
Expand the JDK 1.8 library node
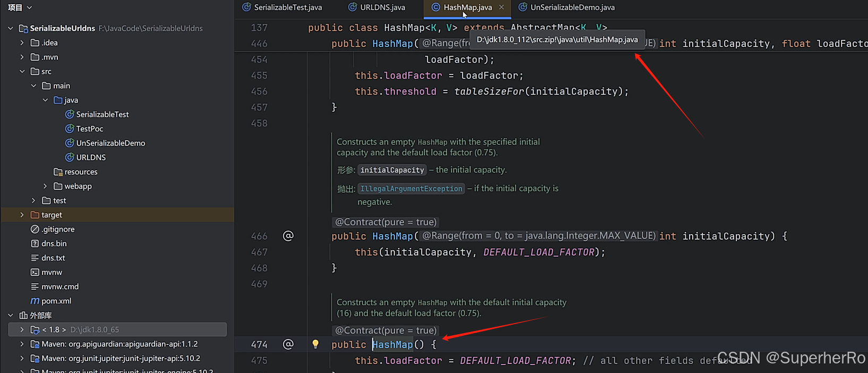coord(22,329)
